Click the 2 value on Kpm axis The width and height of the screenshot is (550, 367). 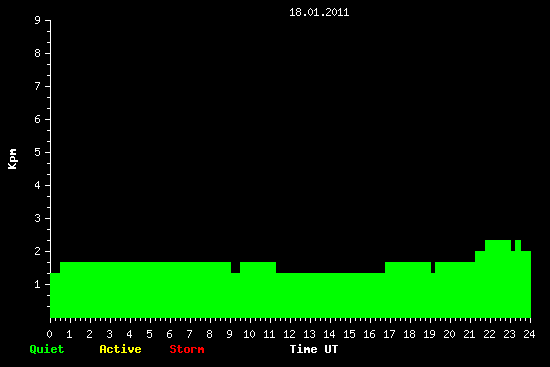(37, 251)
